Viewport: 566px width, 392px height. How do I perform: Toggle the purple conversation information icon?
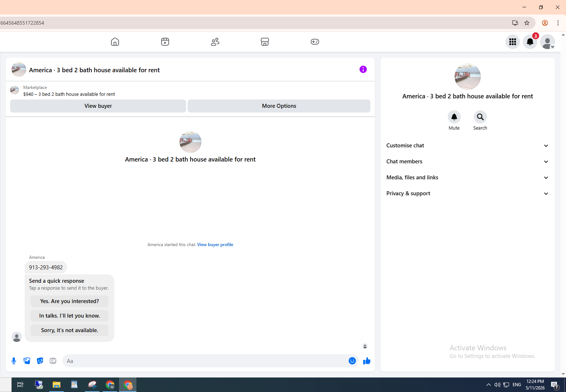point(363,69)
